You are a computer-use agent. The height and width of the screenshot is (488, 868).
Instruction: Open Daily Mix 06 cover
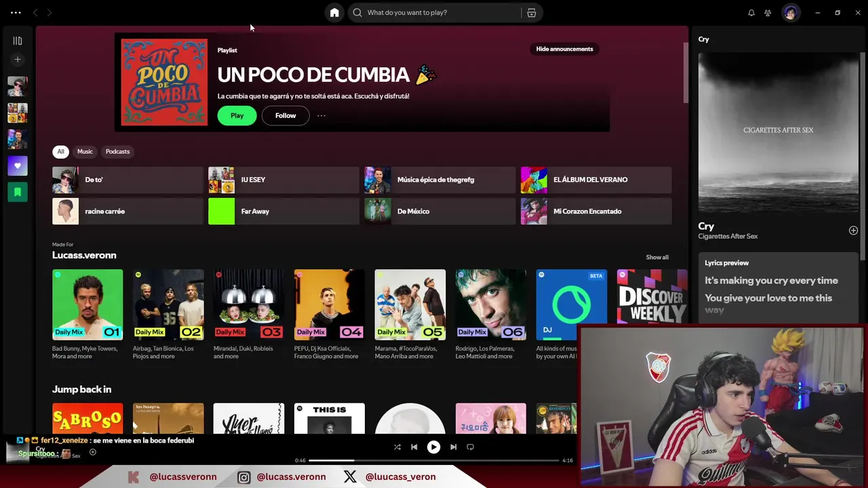[491, 304]
